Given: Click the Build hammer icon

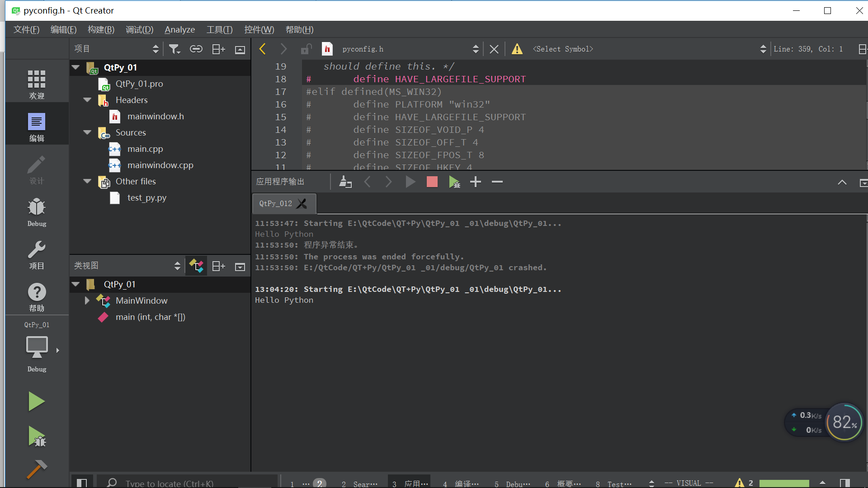Looking at the screenshot, I should pos(37,469).
